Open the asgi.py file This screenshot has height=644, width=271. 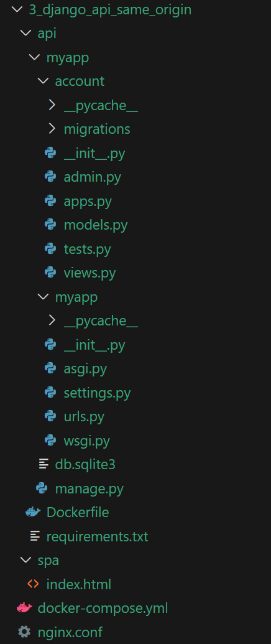(x=85, y=369)
